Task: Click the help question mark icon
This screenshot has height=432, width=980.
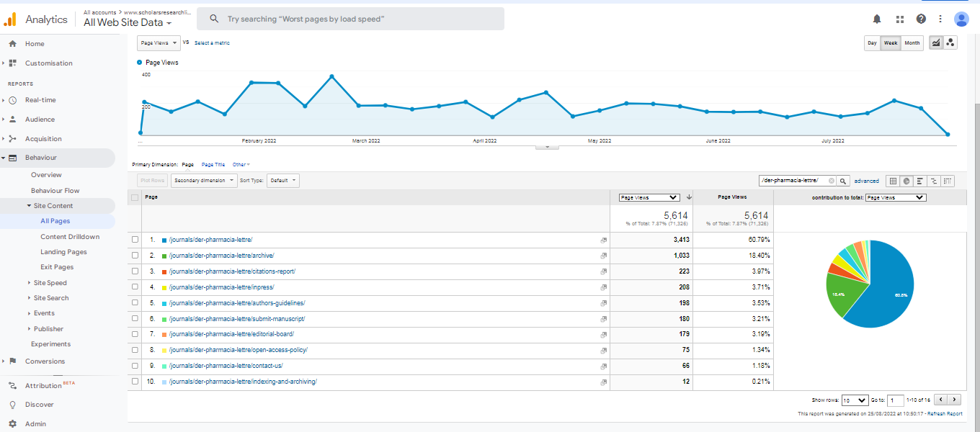Action: pos(921,19)
